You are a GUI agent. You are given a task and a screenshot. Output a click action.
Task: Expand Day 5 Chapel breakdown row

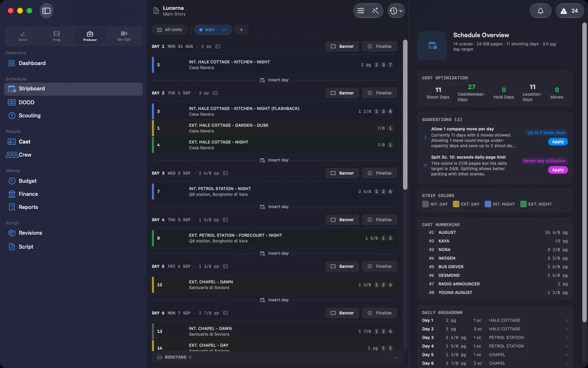point(495,355)
